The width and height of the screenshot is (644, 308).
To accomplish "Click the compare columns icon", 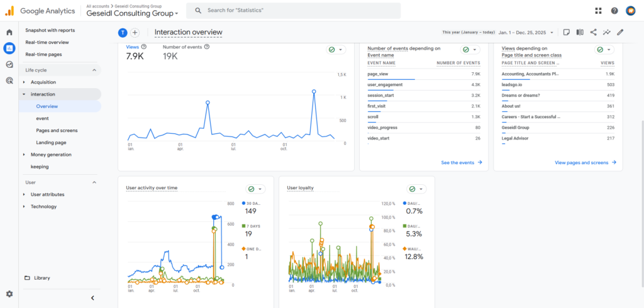I will point(580,32).
